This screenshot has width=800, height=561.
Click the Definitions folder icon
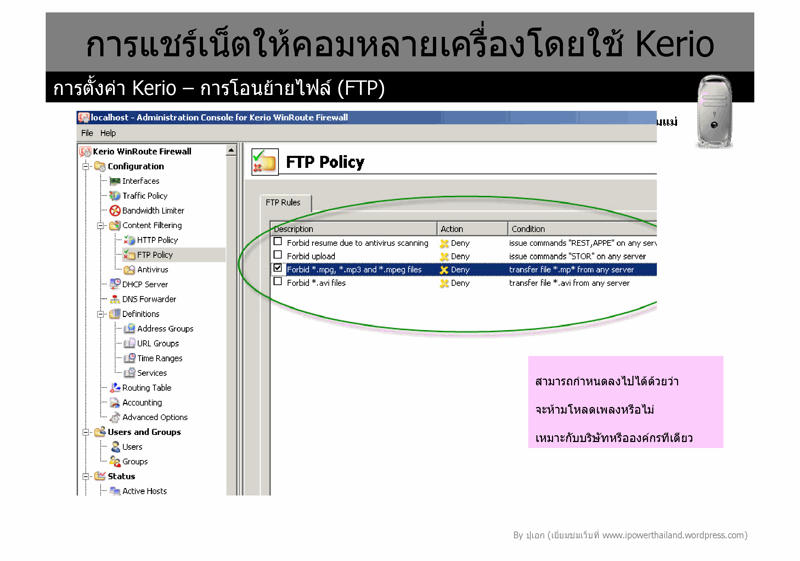click(115, 314)
